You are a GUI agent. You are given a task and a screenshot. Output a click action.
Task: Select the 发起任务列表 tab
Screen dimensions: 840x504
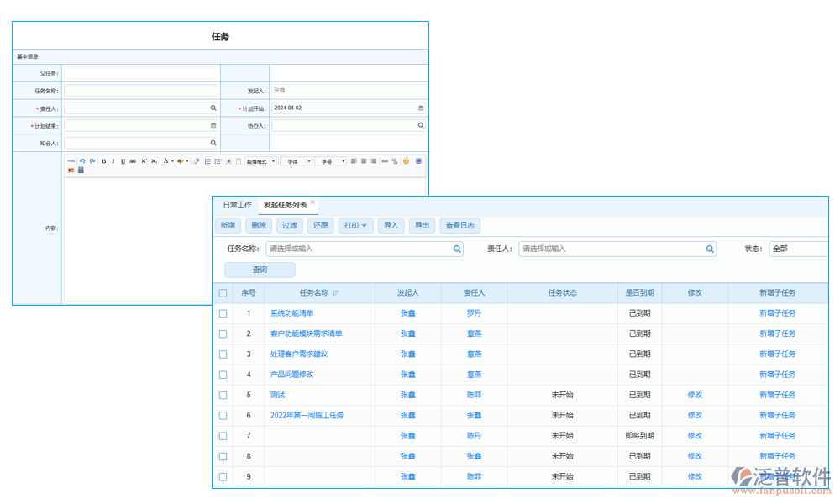coord(284,204)
